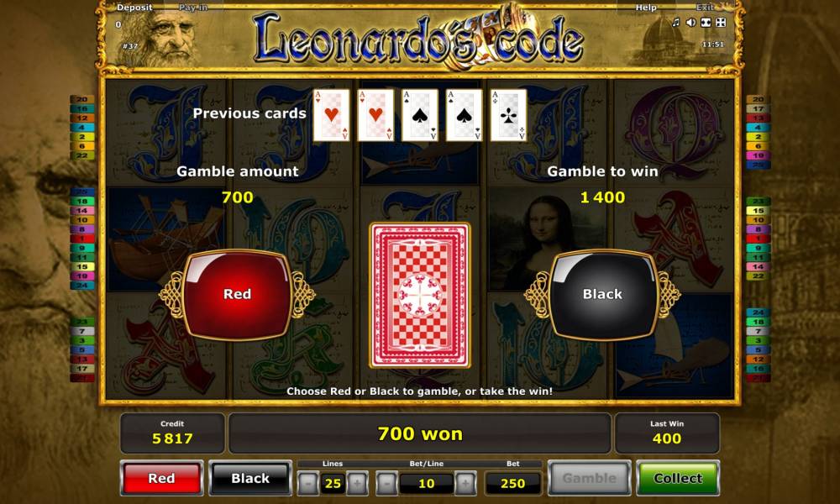Toggle fullscreen with the four-arrows icon

pyautogui.click(x=721, y=23)
